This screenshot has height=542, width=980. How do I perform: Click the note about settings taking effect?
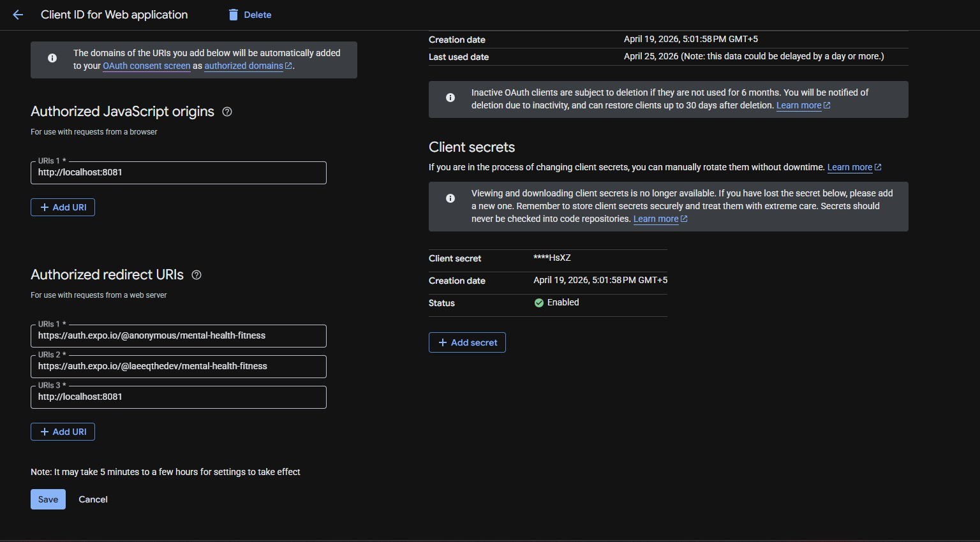pyautogui.click(x=165, y=472)
